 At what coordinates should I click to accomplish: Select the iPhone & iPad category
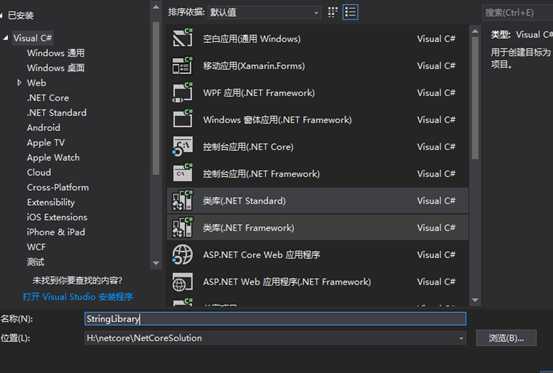(56, 232)
